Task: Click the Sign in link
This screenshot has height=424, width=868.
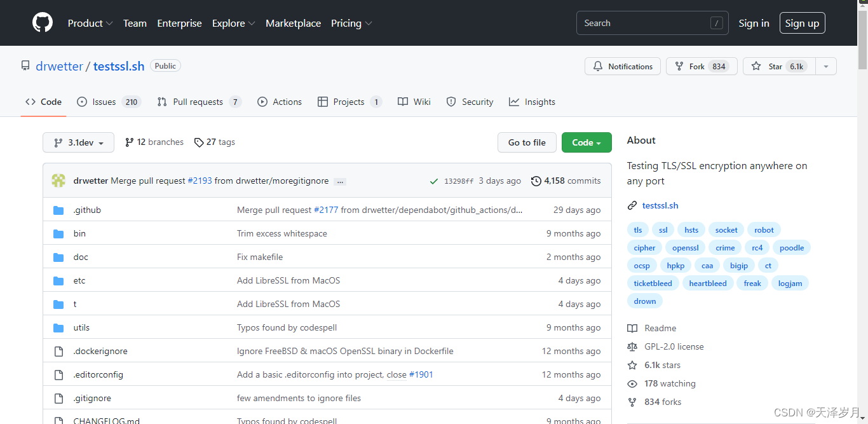Action: coord(754,23)
